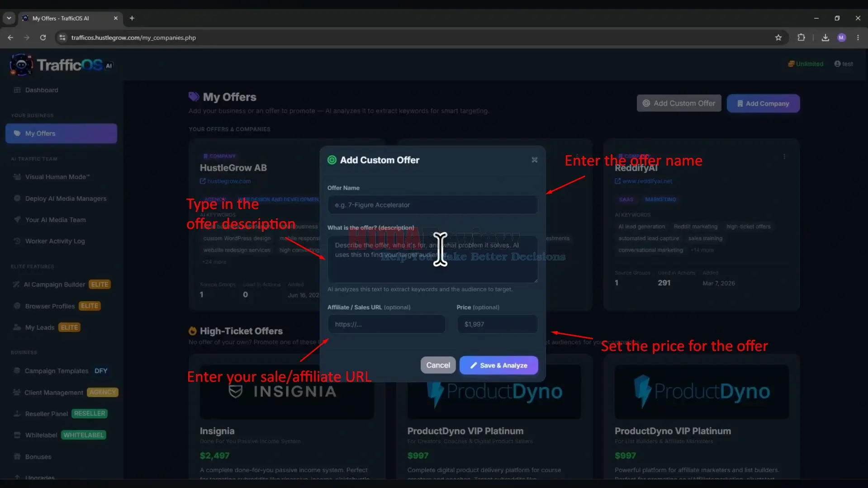Select My Offers in sidebar
The height and width of the screenshot is (488, 868).
click(x=61, y=133)
